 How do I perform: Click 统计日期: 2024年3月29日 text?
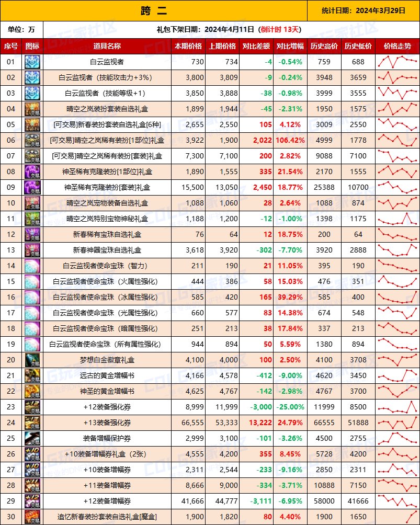tap(364, 10)
